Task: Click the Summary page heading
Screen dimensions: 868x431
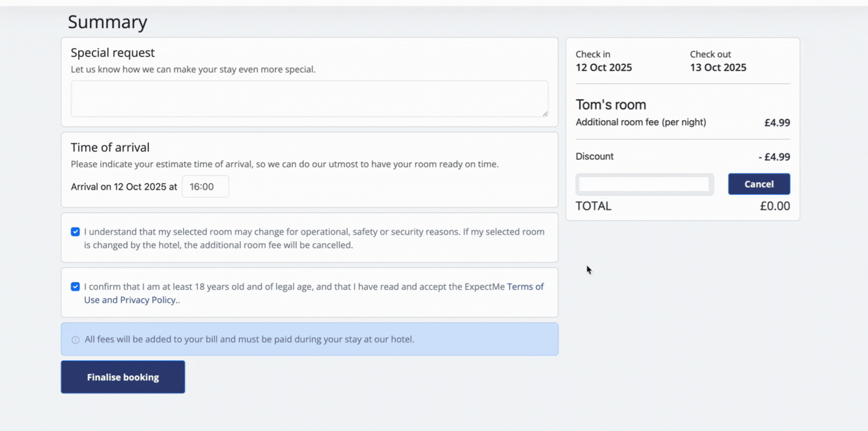Action: tap(107, 22)
